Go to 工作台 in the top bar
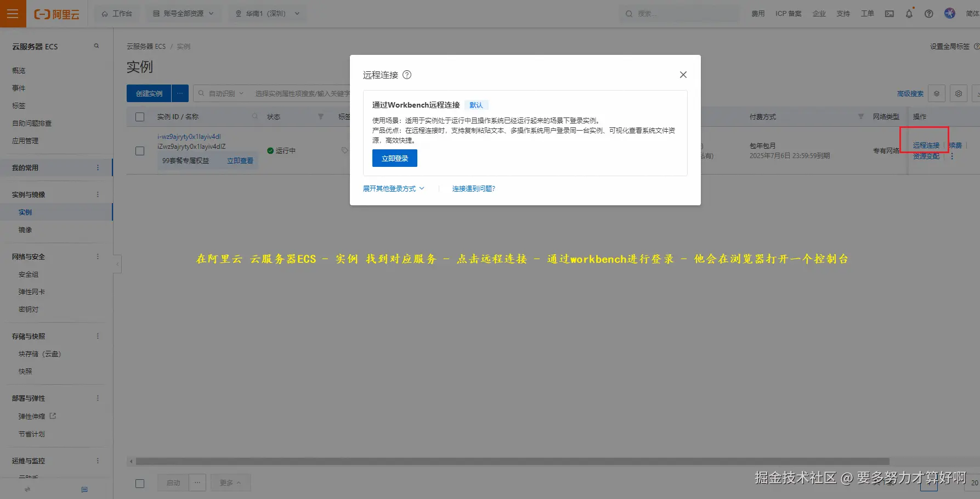Image resolution: width=980 pixels, height=499 pixels. (117, 14)
